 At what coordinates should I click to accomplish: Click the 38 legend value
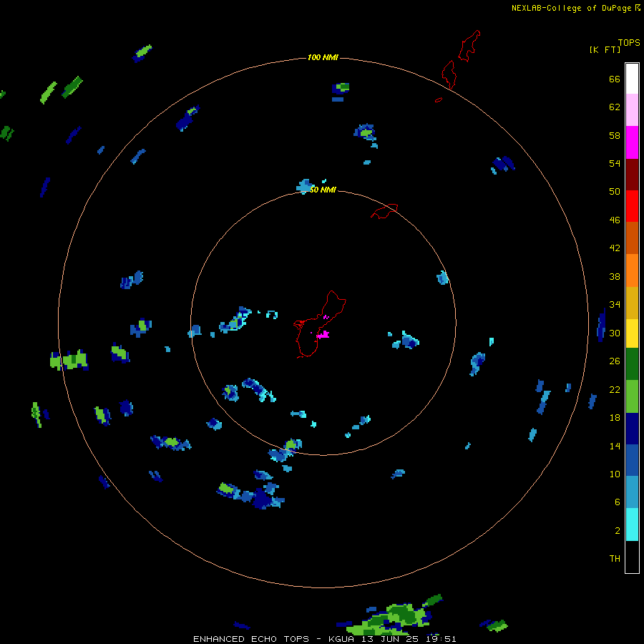615,276
